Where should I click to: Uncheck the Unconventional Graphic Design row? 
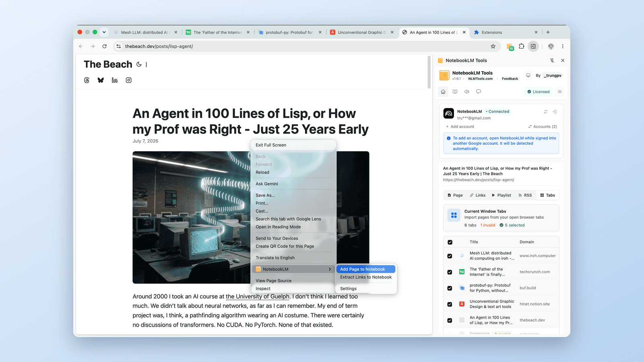[x=450, y=304]
